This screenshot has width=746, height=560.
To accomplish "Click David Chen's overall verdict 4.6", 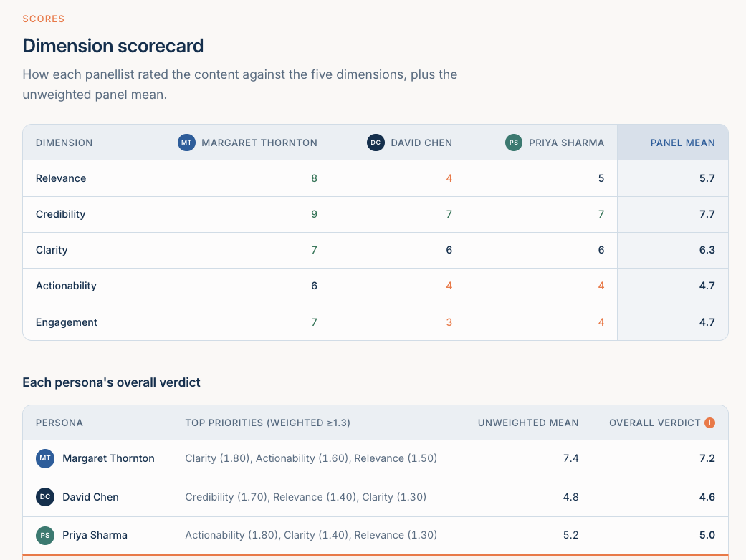I will pyautogui.click(x=707, y=497).
